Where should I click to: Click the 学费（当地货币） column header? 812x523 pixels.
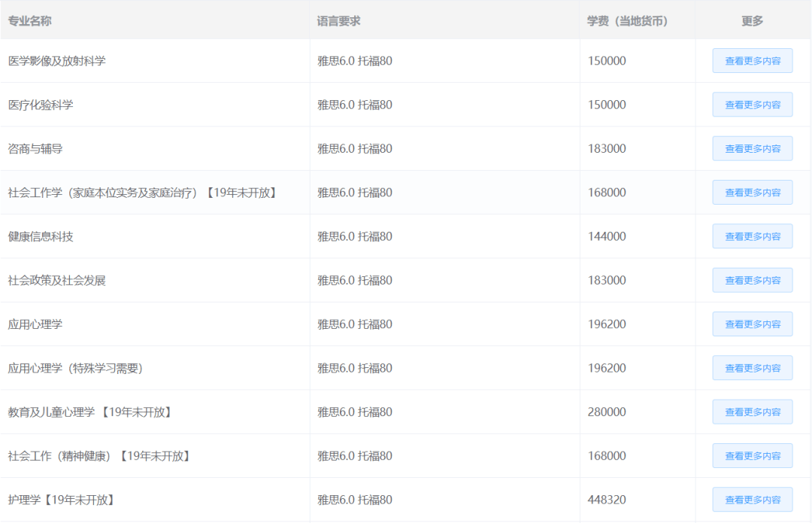point(627,21)
